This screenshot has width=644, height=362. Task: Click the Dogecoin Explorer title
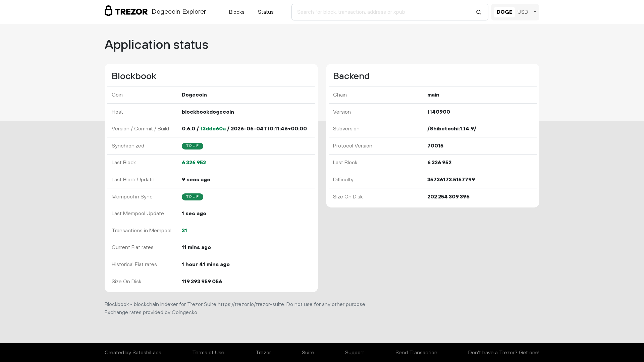[179, 12]
